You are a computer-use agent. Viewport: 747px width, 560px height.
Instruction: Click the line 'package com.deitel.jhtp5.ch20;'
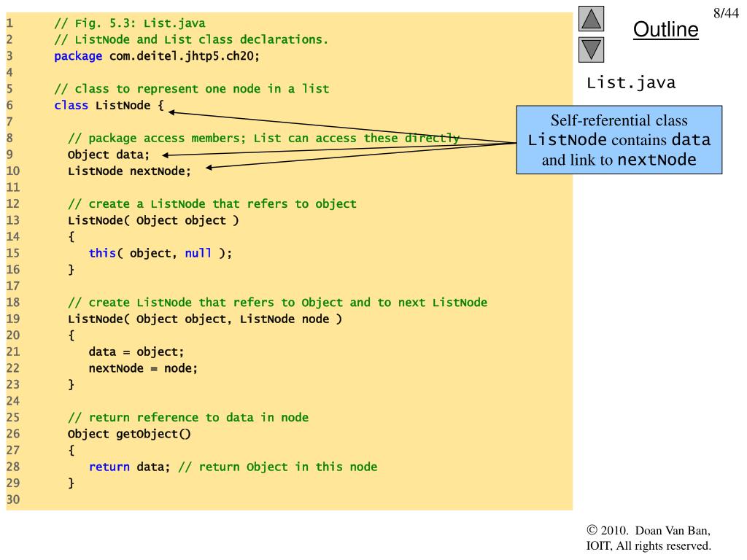[157, 56]
